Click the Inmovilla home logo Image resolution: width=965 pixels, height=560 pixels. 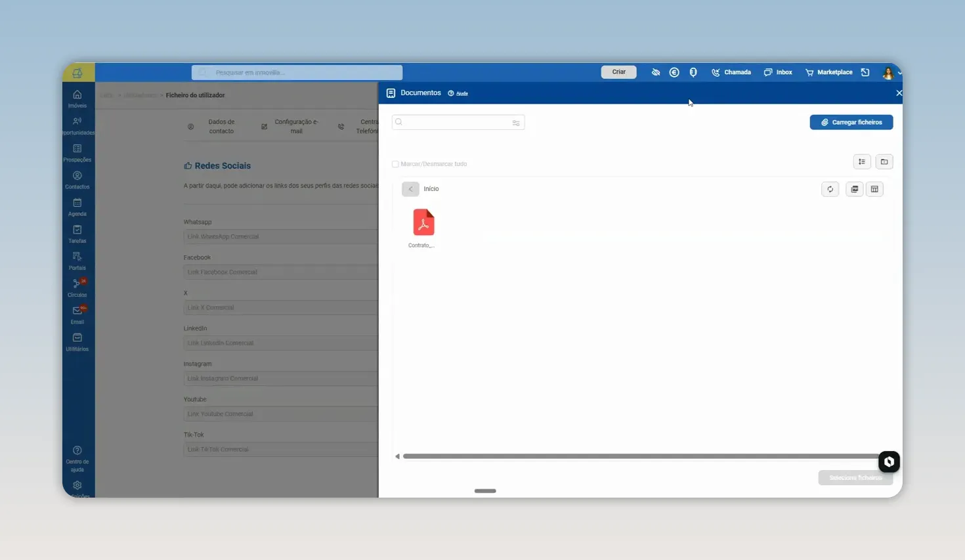coord(77,72)
